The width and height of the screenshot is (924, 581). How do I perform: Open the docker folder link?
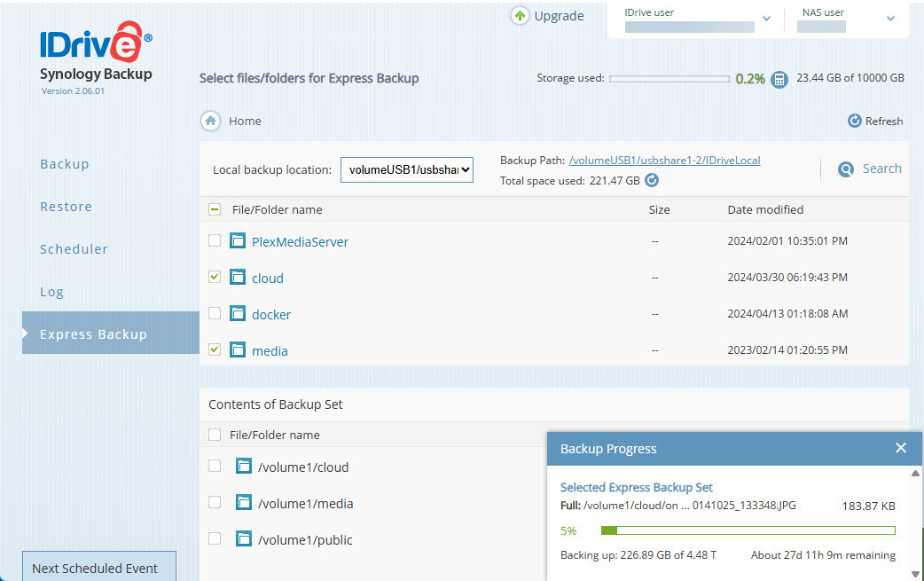(271, 315)
